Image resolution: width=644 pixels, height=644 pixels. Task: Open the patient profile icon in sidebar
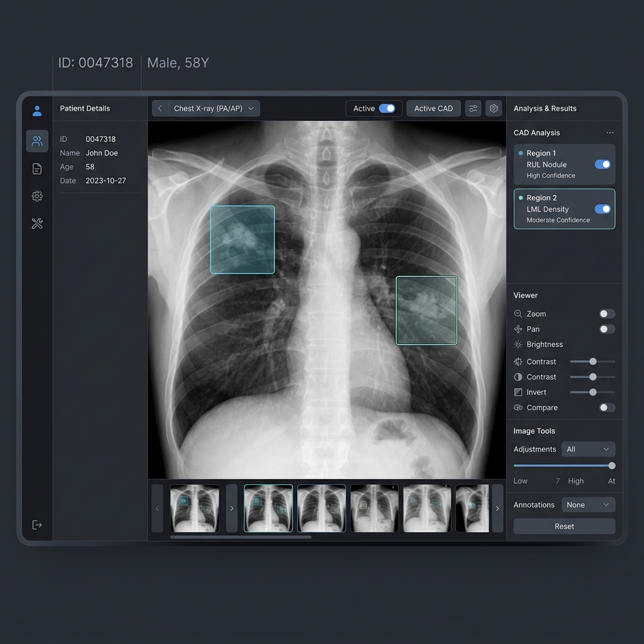click(37, 111)
